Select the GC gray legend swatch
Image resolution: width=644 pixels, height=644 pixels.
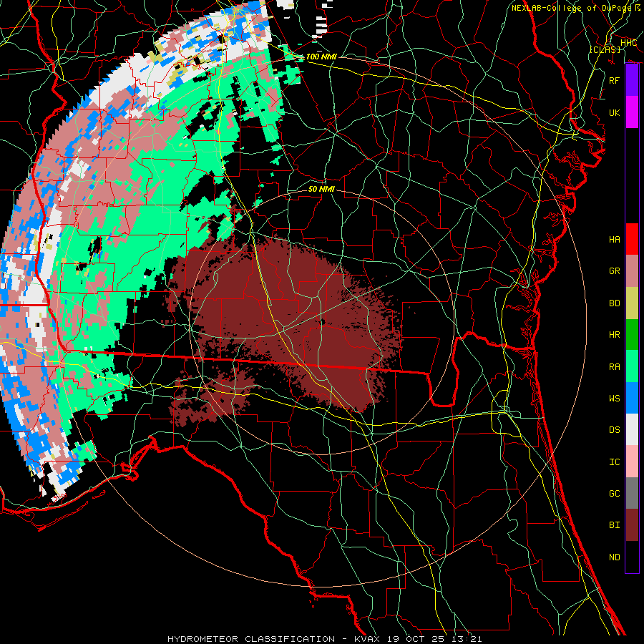click(x=632, y=493)
